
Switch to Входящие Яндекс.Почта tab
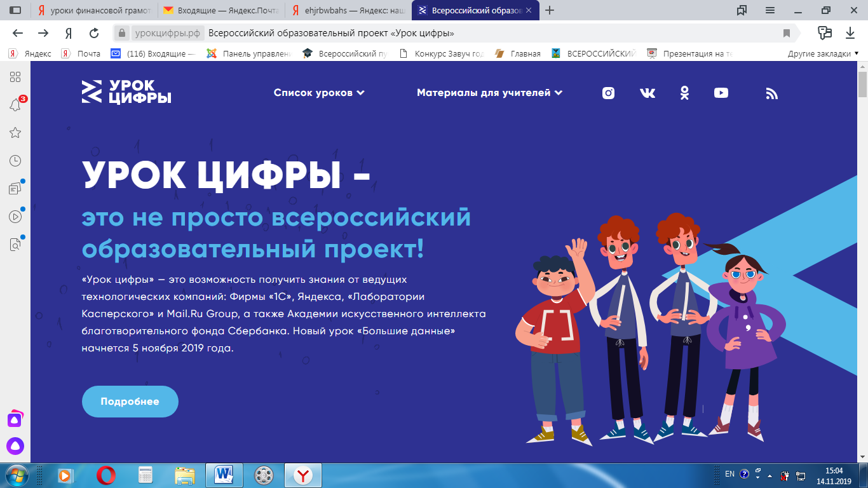(x=220, y=11)
